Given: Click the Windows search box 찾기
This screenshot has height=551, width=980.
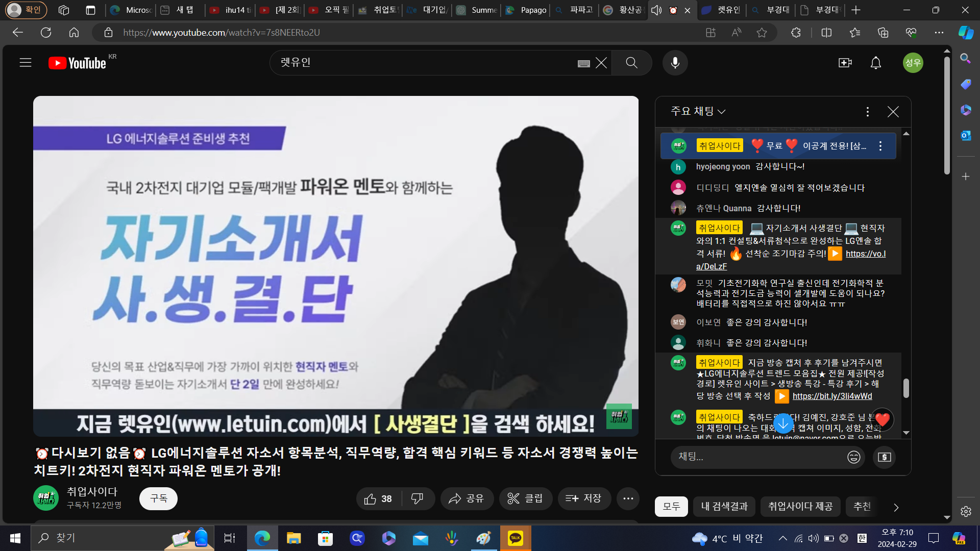Looking at the screenshot, I should coord(122,538).
